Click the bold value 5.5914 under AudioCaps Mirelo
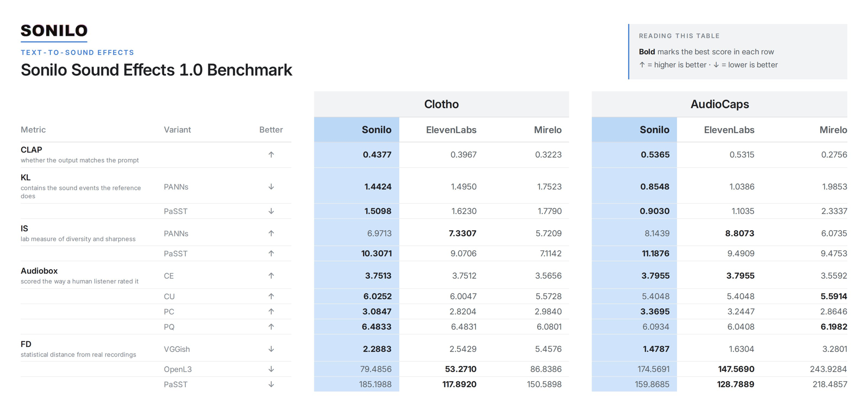The height and width of the screenshot is (416, 868). pyautogui.click(x=834, y=296)
